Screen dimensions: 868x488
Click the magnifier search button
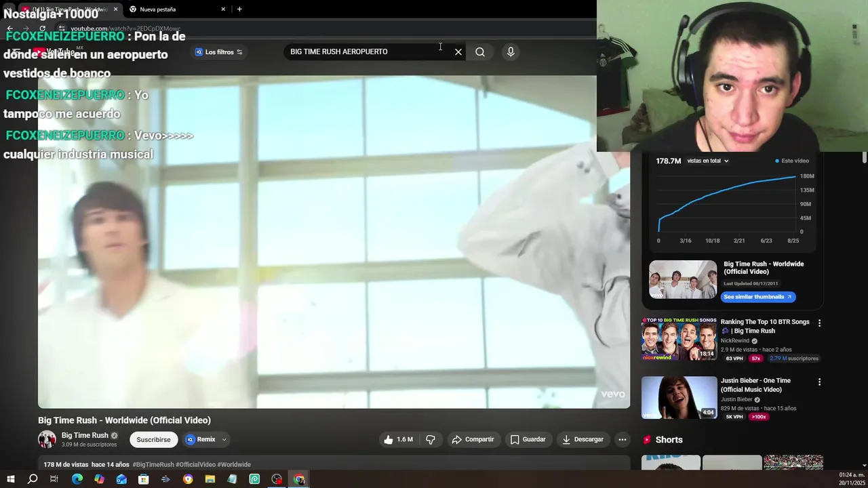click(480, 52)
